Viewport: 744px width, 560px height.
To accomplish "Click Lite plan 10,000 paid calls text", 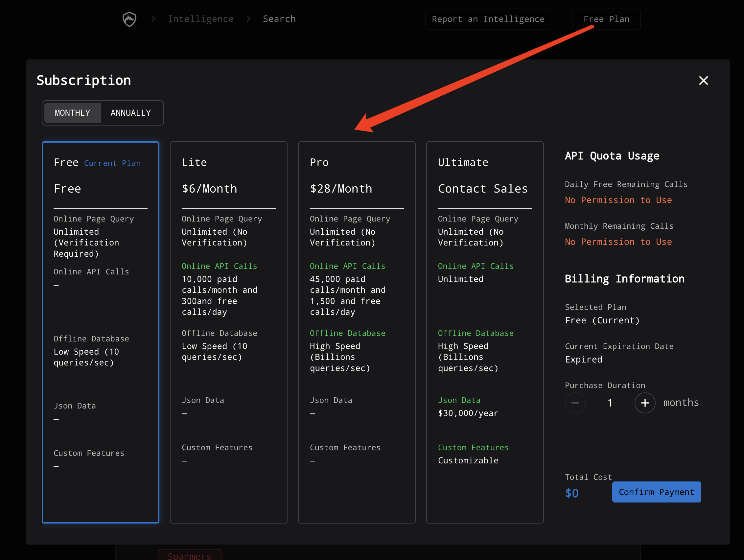I will click(219, 295).
